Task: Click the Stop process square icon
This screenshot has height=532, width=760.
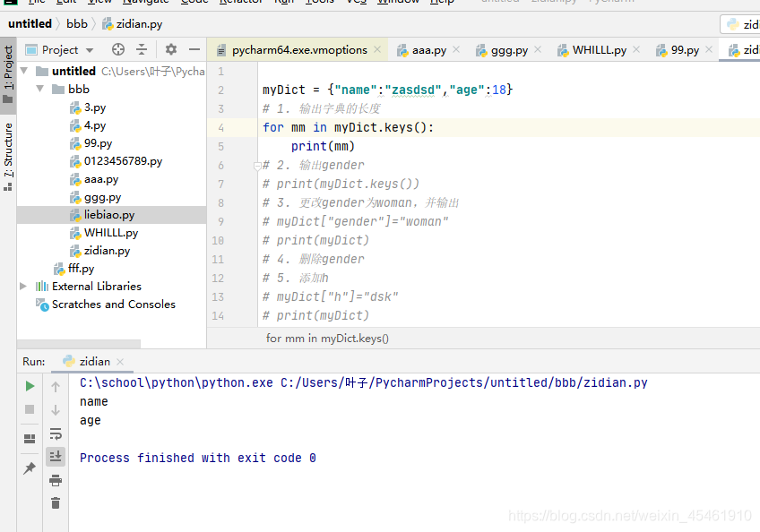Action: (30, 409)
